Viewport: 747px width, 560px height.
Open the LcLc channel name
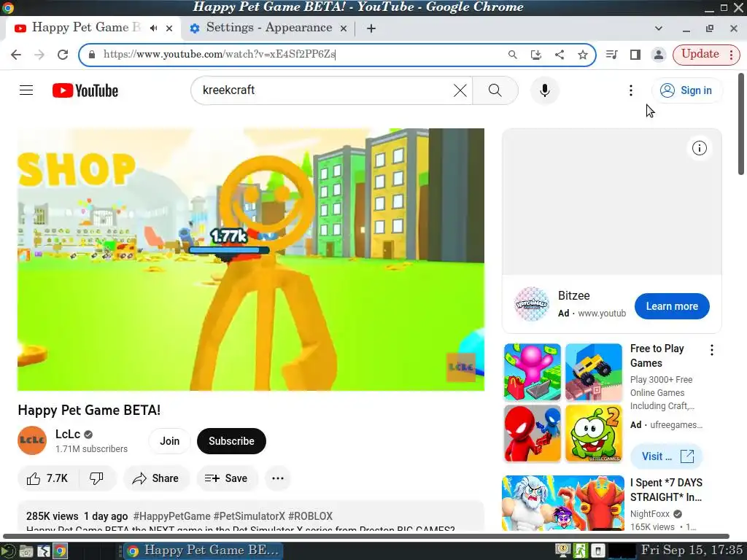point(68,434)
